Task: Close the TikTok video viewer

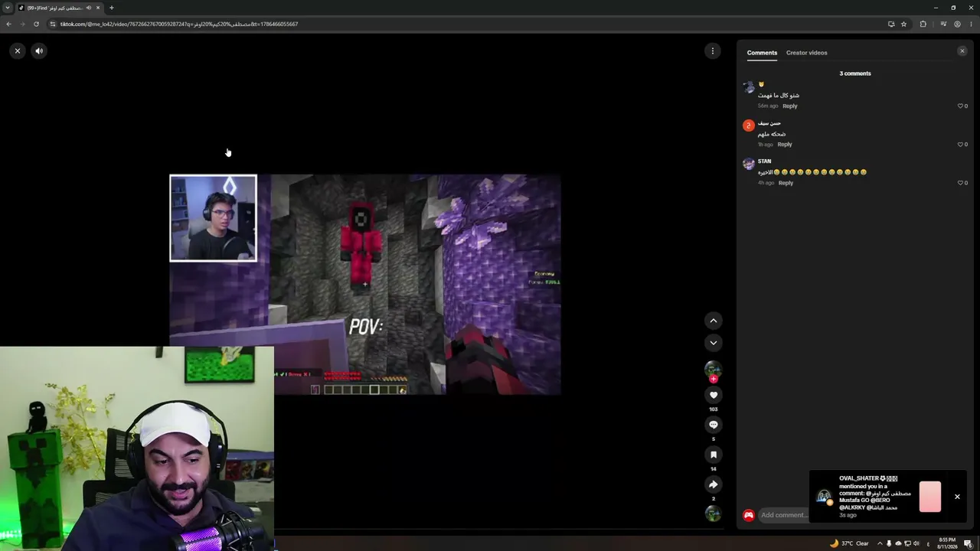Action: point(18,51)
